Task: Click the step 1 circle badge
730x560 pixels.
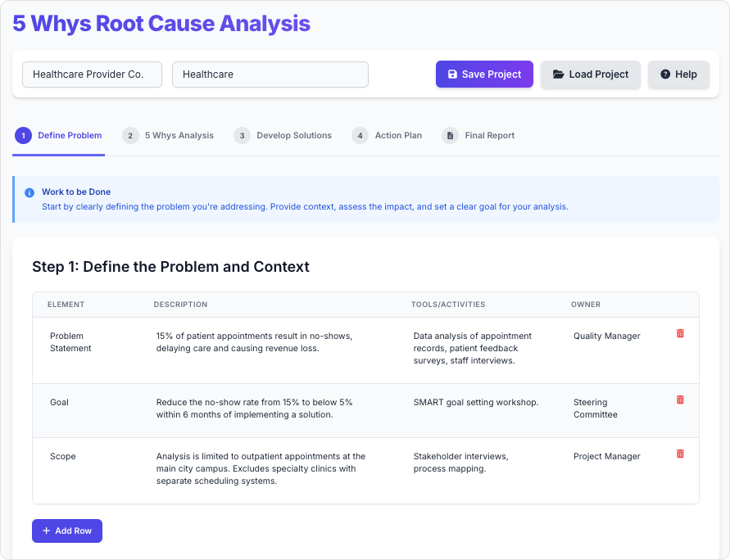Action: coord(23,136)
